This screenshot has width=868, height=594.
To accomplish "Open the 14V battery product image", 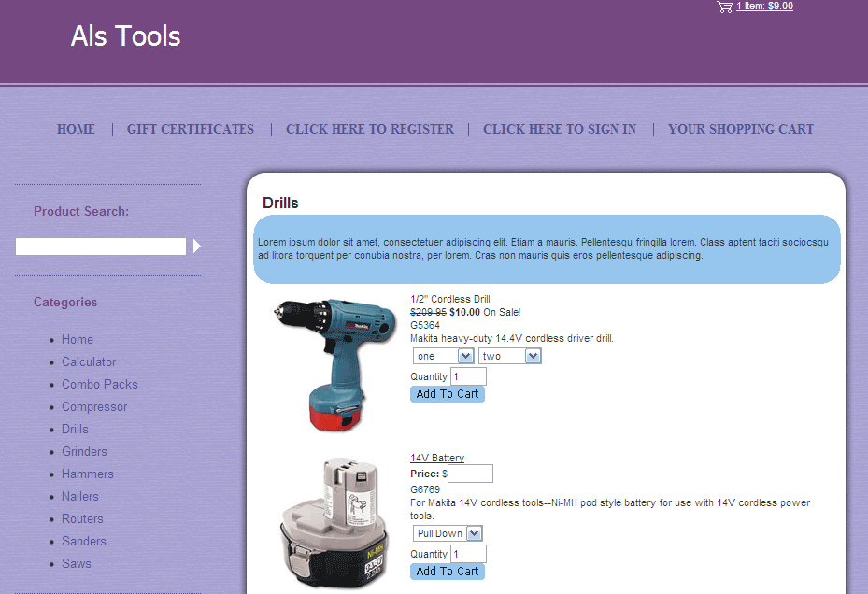I will [333, 523].
